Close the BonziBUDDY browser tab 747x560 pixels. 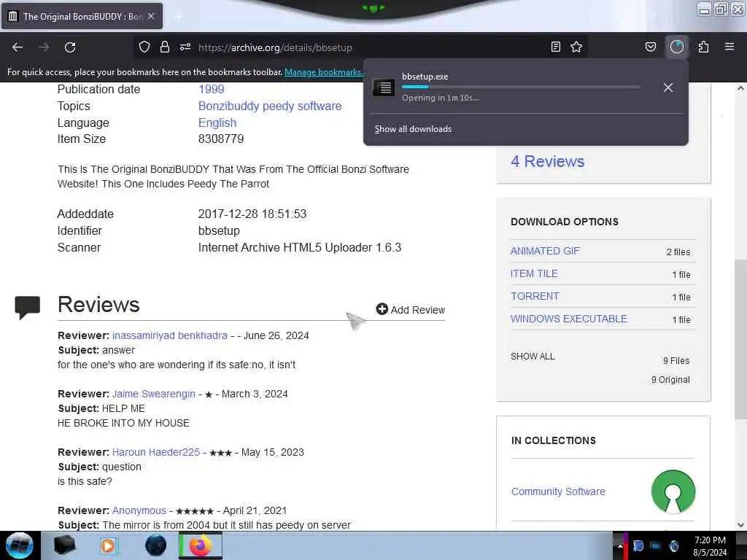[151, 16]
